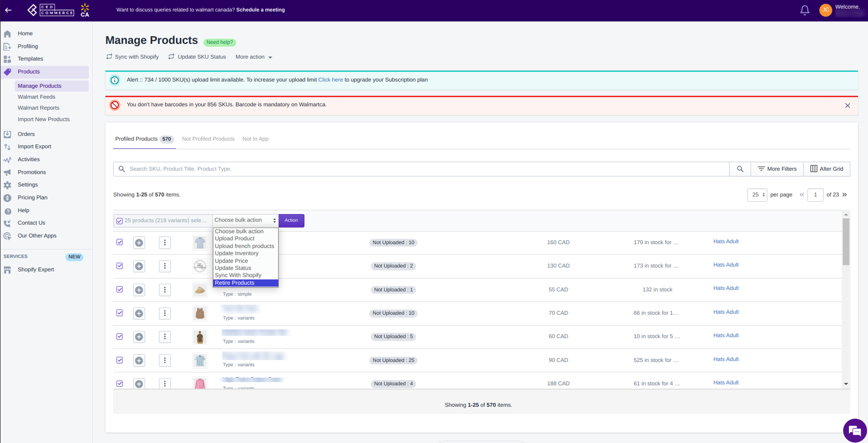
Task: Select Sync With Shopify bulk option
Action: click(245, 275)
